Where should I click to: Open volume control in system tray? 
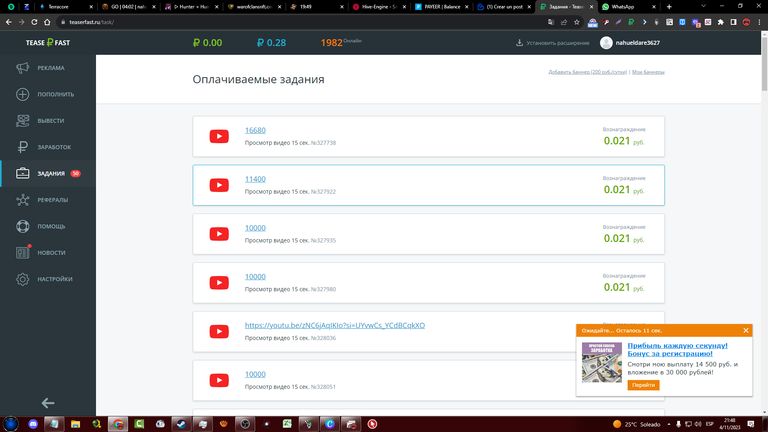(698, 424)
